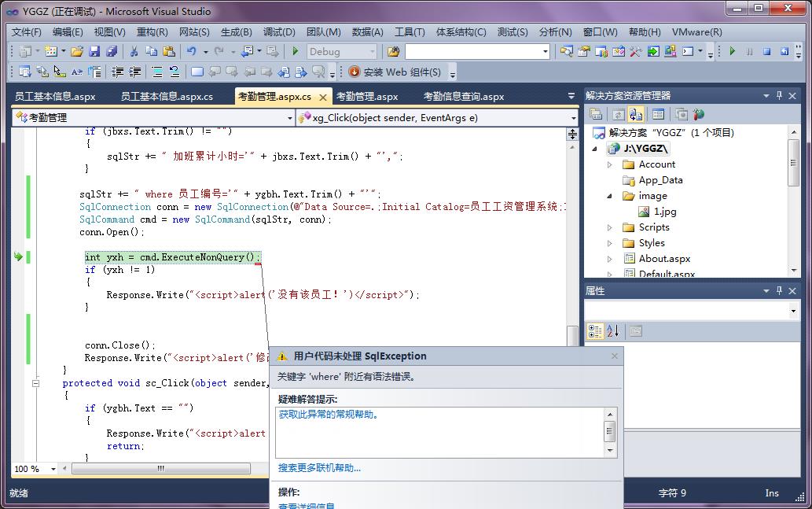Open the 帮助(H) menu

tap(645, 32)
